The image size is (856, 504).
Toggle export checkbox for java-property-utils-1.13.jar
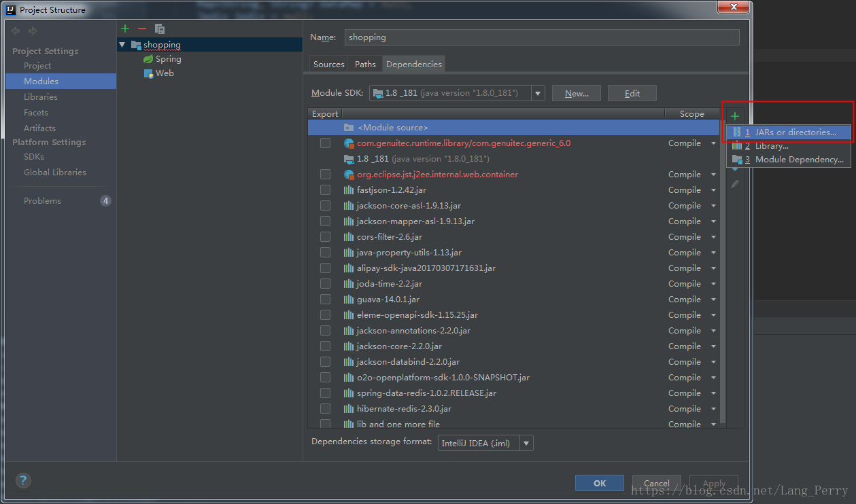click(x=325, y=253)
